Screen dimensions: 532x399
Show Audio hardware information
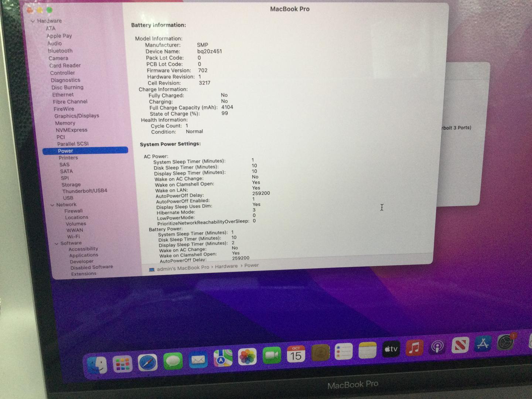click(54, 43)
